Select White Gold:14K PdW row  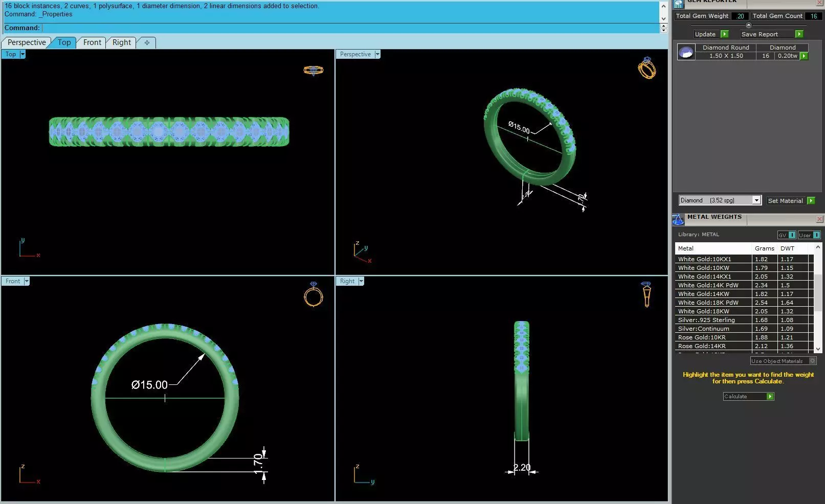click(x=744, y=285)
